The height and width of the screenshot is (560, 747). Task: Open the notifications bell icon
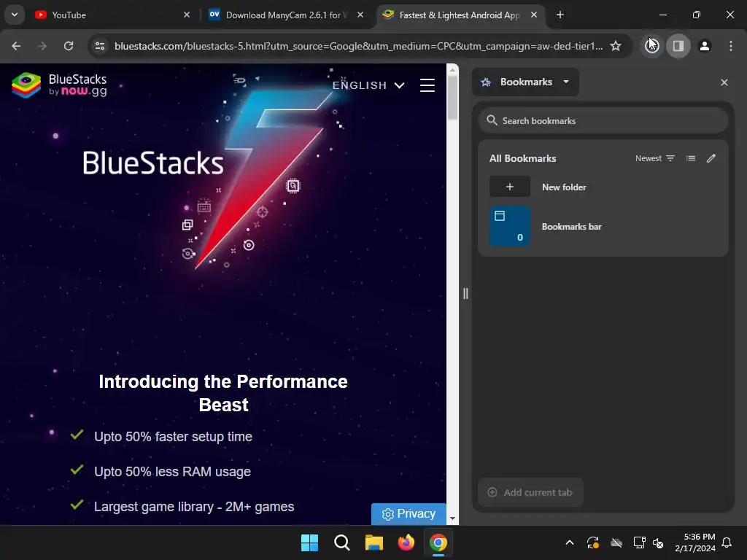(727, 542)
